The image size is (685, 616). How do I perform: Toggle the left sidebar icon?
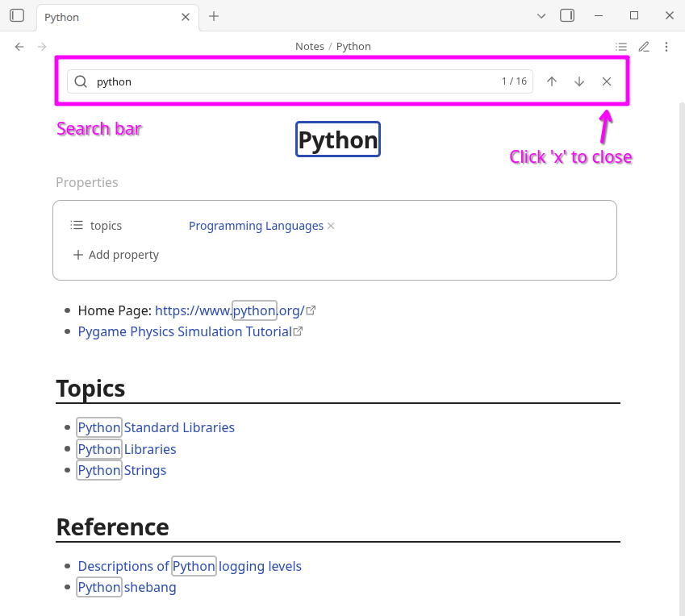coord(17,16)
